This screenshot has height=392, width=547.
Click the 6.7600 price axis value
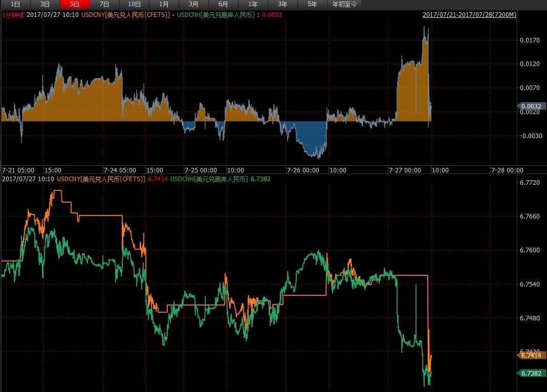click(x=530, y=250)
